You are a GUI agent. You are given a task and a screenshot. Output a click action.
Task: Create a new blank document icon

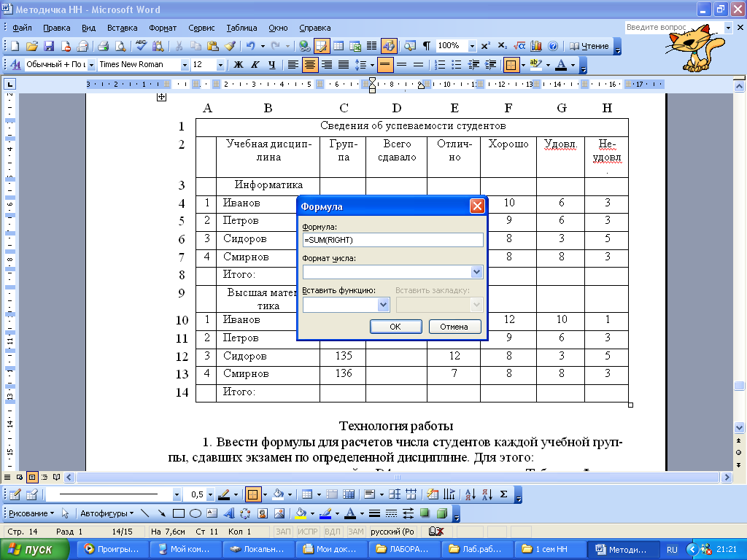point(15,46)
